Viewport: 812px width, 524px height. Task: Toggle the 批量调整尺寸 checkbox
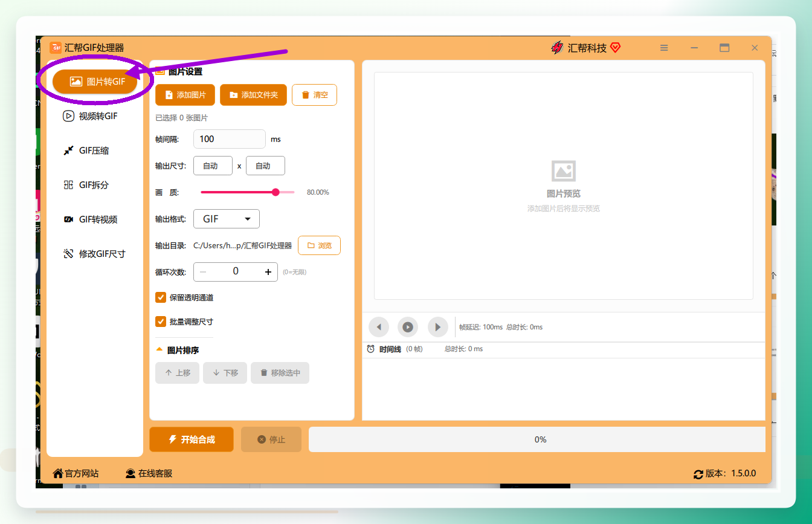click(x=161, y=322)
